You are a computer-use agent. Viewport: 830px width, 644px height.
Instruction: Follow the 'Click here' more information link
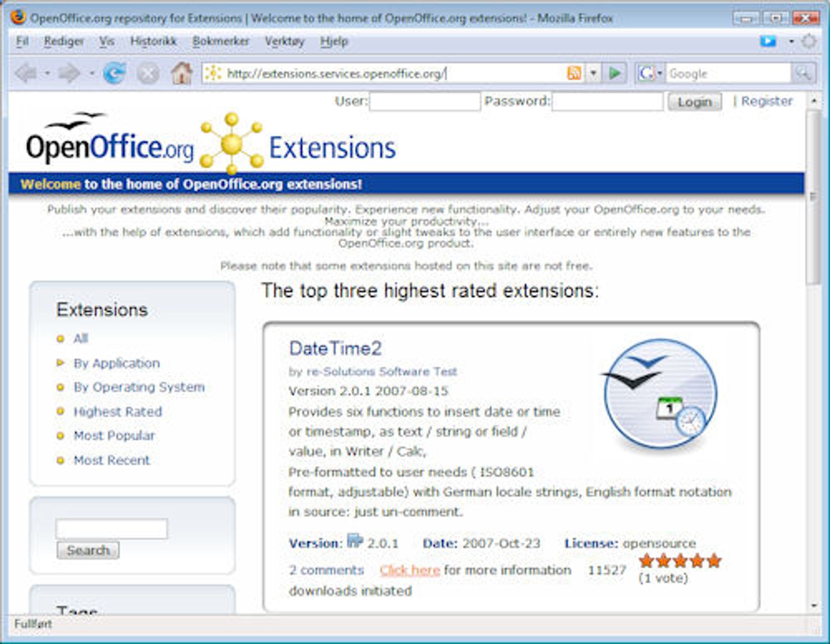pyautogui.click(x=410, y=571)
